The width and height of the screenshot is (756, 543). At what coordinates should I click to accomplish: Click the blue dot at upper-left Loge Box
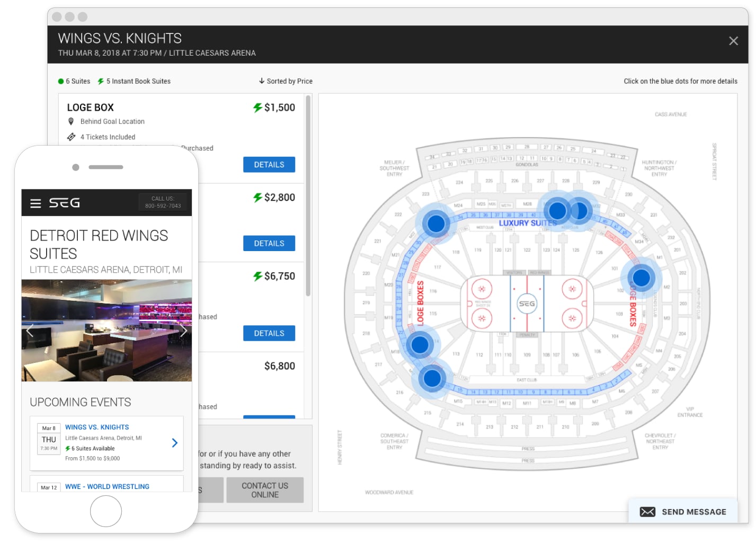435,223
